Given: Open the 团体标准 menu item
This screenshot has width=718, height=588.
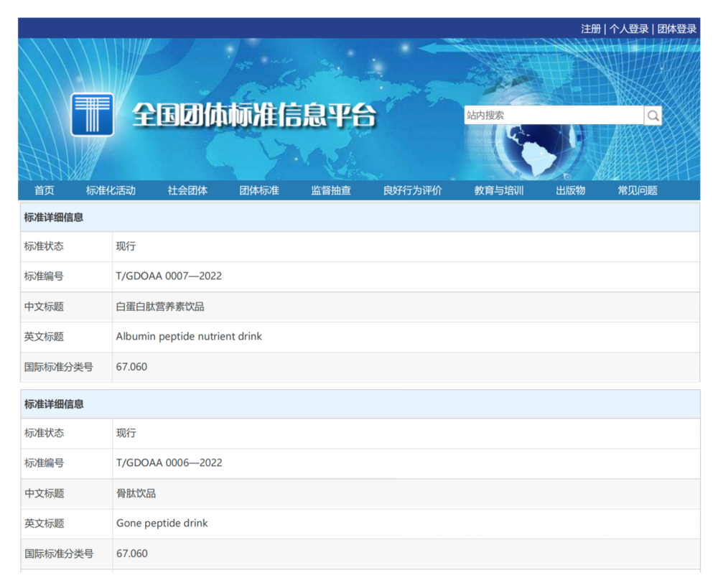Looking at the screenshot, I should pyautogui.click(x=259, y=190).
